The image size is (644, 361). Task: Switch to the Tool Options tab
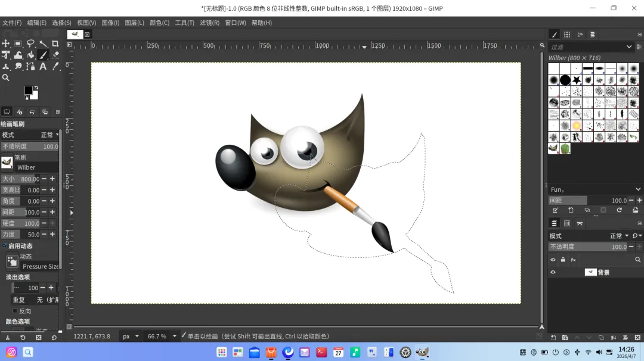7,111
